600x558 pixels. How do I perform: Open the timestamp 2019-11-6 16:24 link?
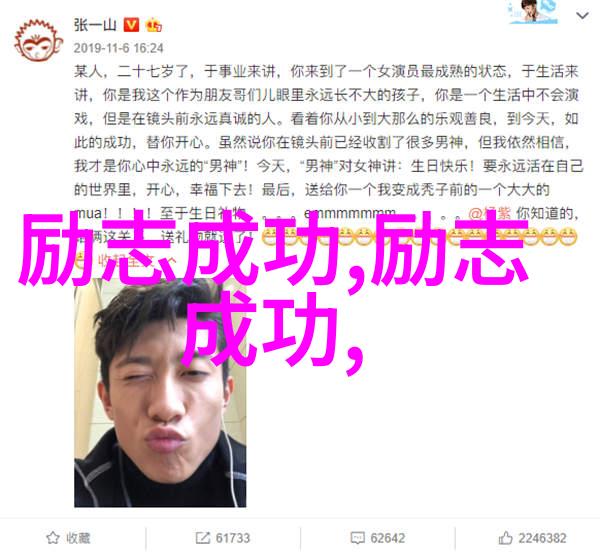(x=119, y=48)
